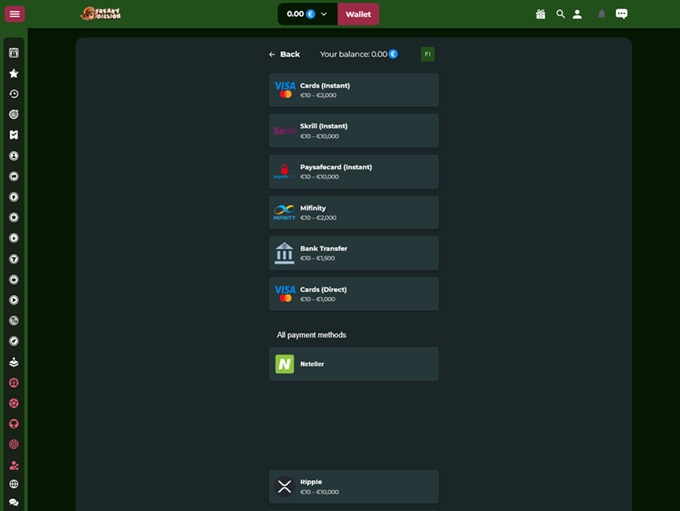Click the Neteller green N logo
This screenshot has width=680, height=511.
[284, 364]
